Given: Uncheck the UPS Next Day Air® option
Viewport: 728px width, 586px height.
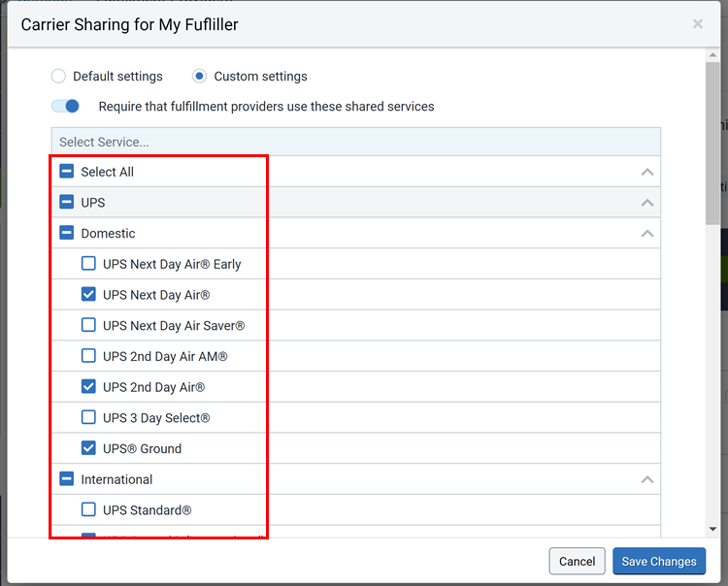Looking at the screenshot, I should click(x=88, y=295).
